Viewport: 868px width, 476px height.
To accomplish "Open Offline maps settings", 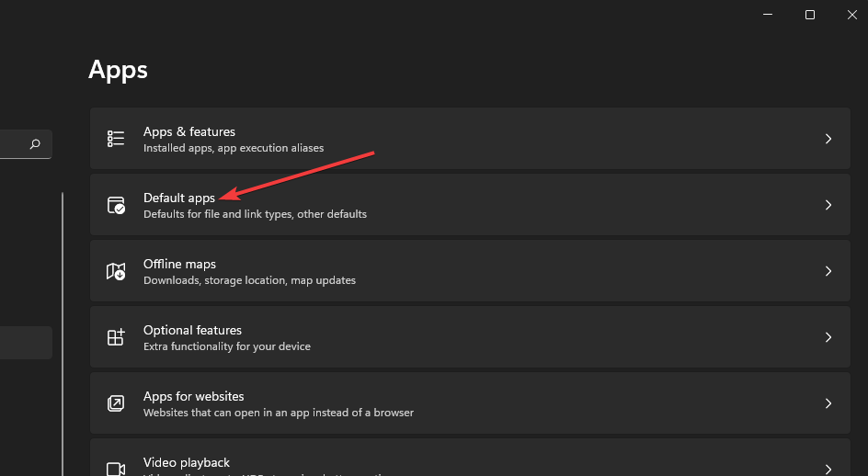I will (179, 265).
